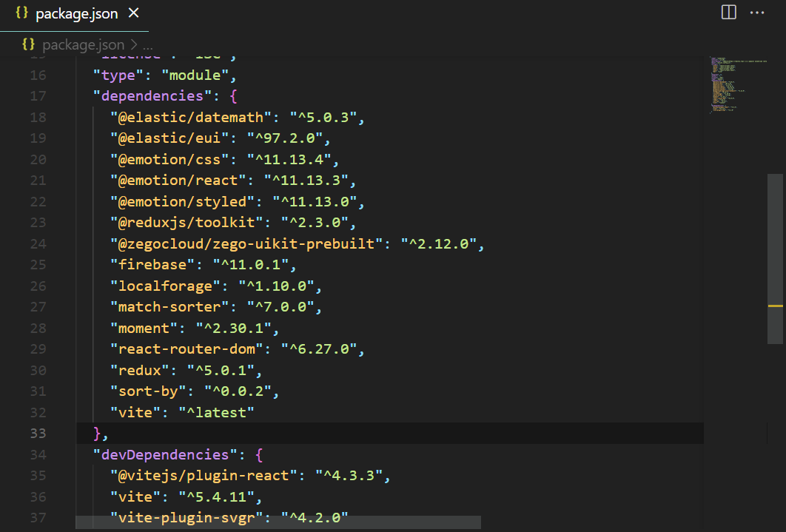Image resolution: width=786 pixels, height=532 pixels.
Task: Click the minimap code preview
Action: click(x=738, y=84)
